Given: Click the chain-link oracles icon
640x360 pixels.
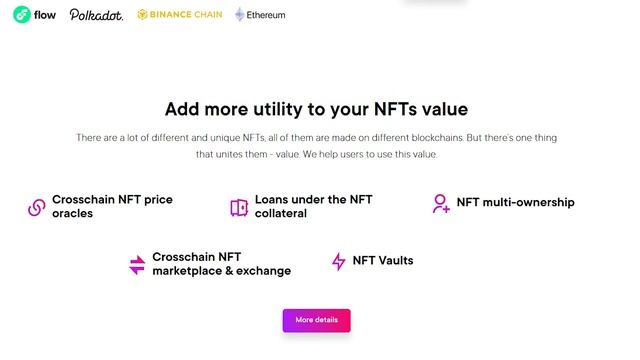Looking at the screenshot, I should (x=36, y=207).
